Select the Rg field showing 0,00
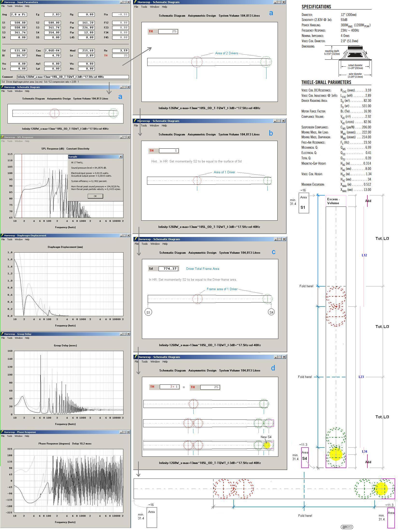This screenshot has height=532, width=399. click(x=86, y=14)
